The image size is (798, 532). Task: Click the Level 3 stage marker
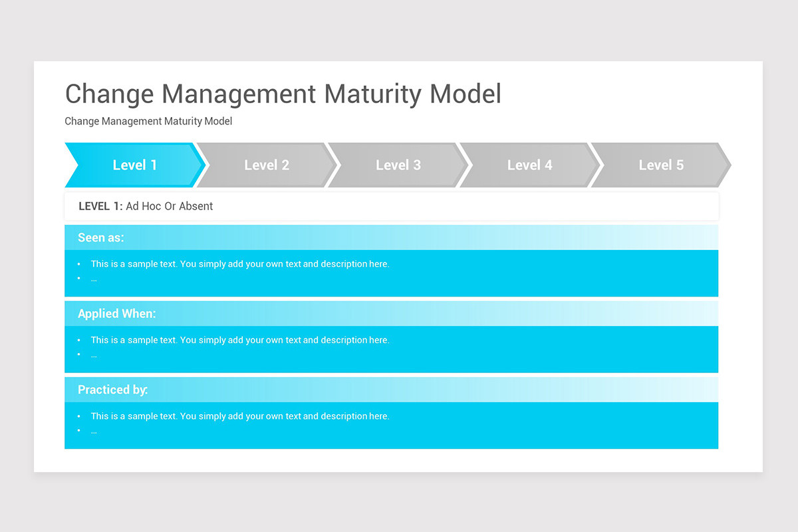click(398, 165)
